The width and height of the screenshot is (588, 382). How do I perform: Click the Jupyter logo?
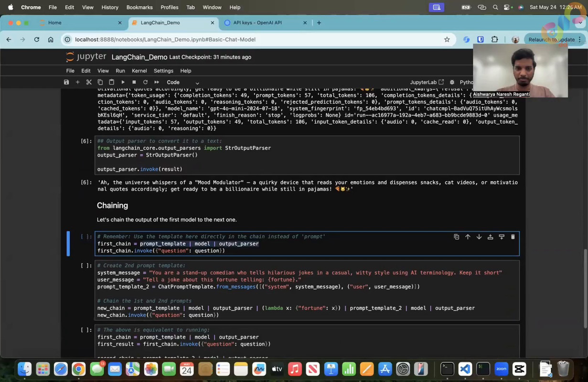[x=86, y=57]
